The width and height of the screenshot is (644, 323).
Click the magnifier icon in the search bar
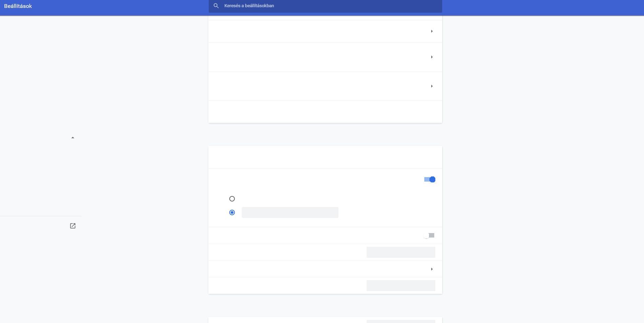click(216, 6)
